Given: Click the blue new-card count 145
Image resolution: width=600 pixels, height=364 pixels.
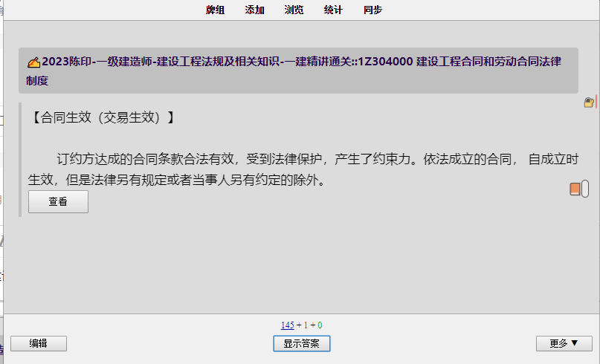Looking at the screenshot, I should coord(288,325).
